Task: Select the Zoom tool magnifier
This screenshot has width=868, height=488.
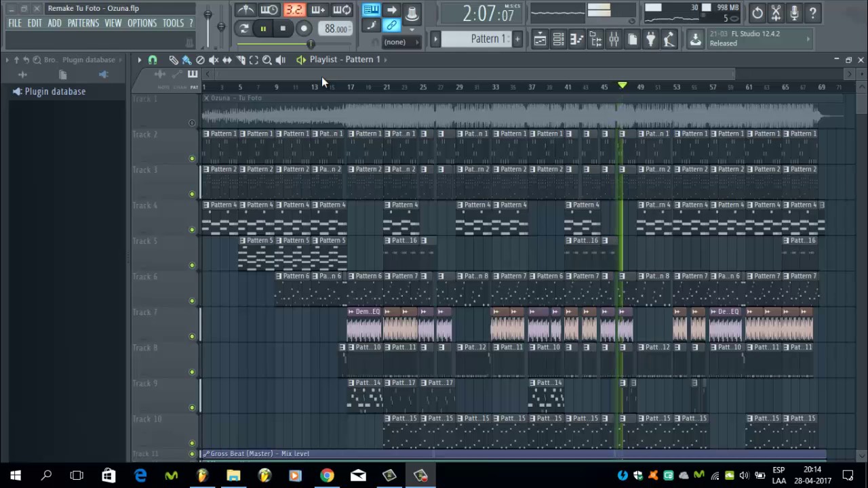Action: [x=267, y=60]
